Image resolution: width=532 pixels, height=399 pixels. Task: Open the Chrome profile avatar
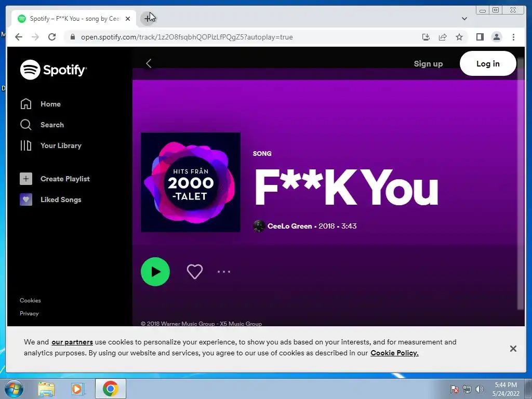pyautogui.click(x=496, y=37)
